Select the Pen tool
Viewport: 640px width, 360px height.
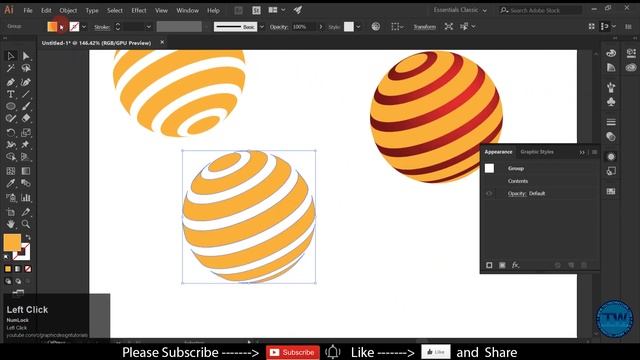point(11,82)
